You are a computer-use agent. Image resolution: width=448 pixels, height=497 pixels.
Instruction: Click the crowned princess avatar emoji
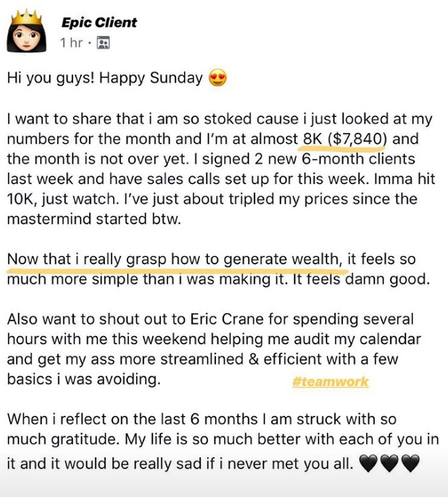[27, 31]
